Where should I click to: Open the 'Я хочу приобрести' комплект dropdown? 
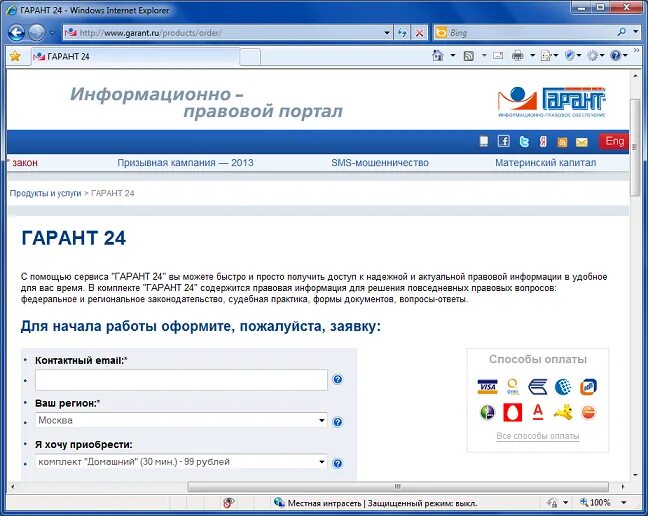(x=181, y=462)
